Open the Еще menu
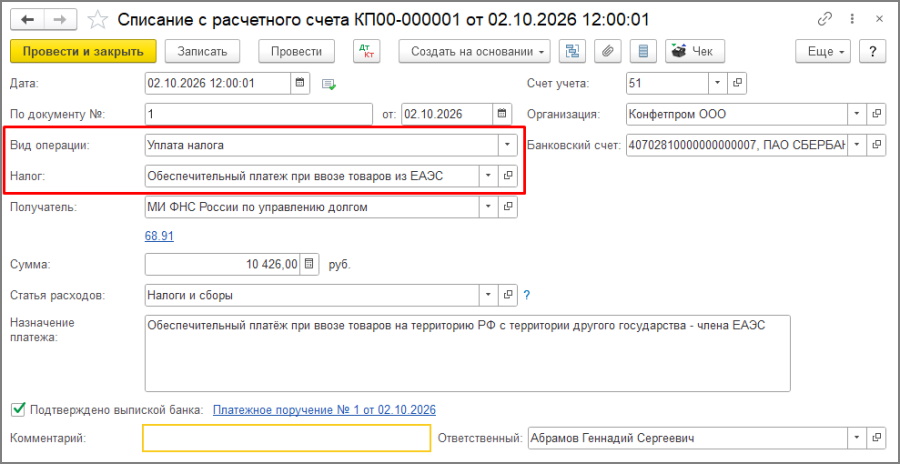 point(825,51)
